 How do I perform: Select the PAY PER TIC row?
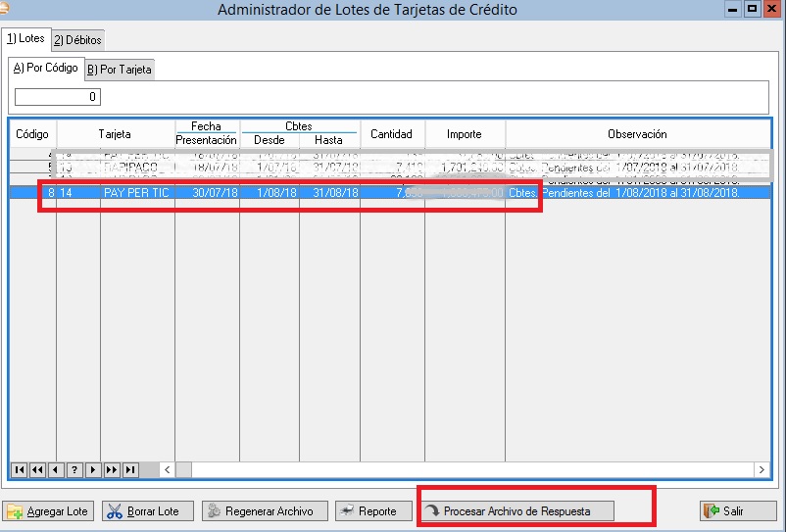[136, 193]
